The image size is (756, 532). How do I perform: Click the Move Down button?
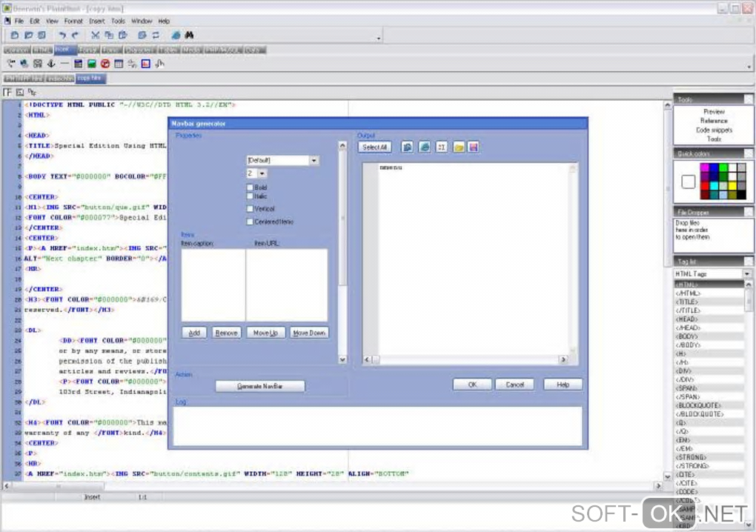click(x=309, y=333)
